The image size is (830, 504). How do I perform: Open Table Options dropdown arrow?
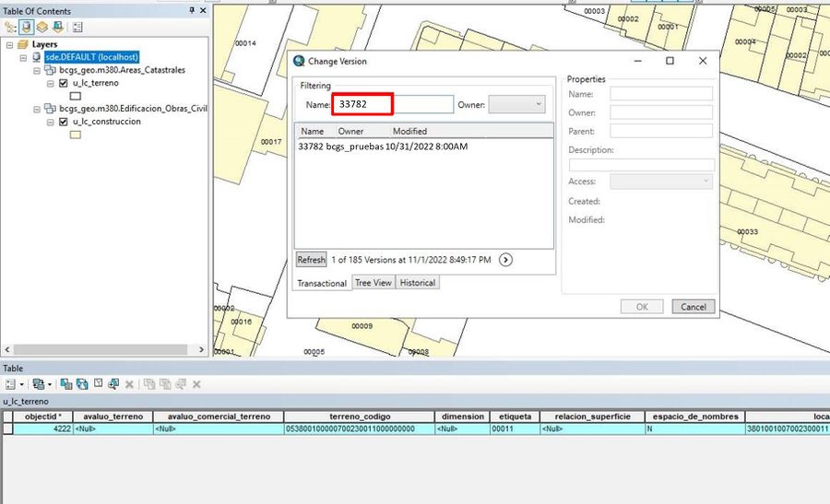click(22, 384)
